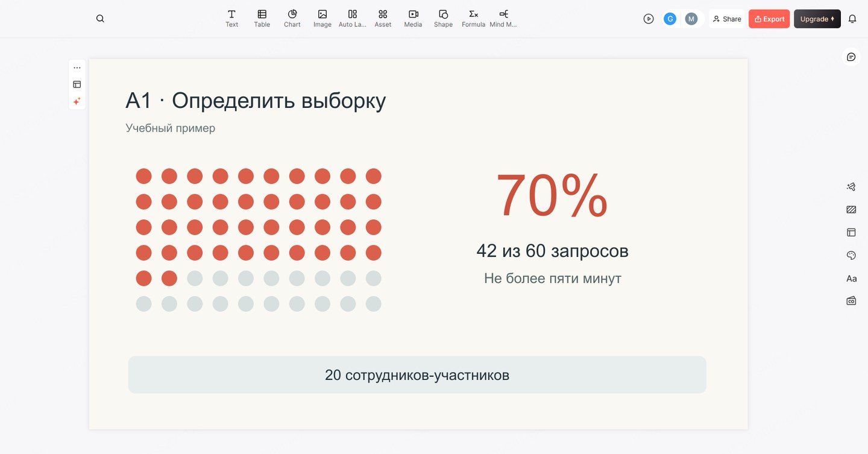
Task: Click the Share button
Action: 727,19
